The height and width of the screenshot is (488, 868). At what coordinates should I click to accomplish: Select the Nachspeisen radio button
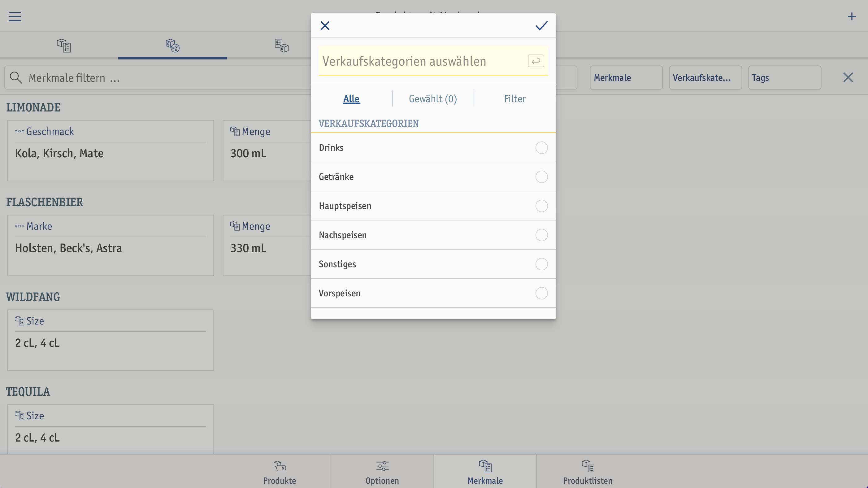point(541,235)
